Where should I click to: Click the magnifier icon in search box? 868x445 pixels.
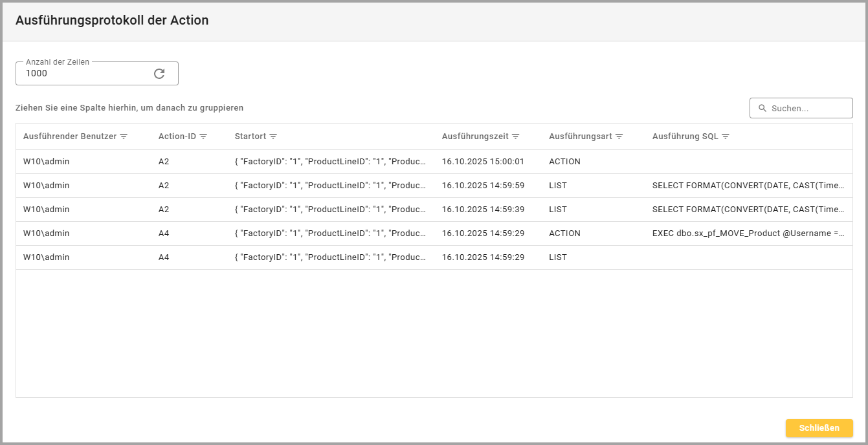762,109
